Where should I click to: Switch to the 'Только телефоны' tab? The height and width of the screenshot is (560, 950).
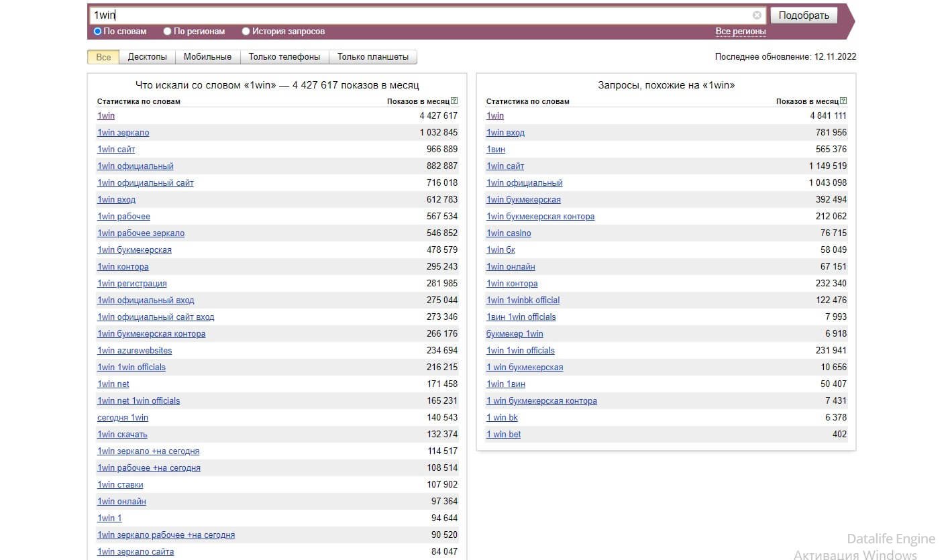pyautogui.click(x=284, y=57)
